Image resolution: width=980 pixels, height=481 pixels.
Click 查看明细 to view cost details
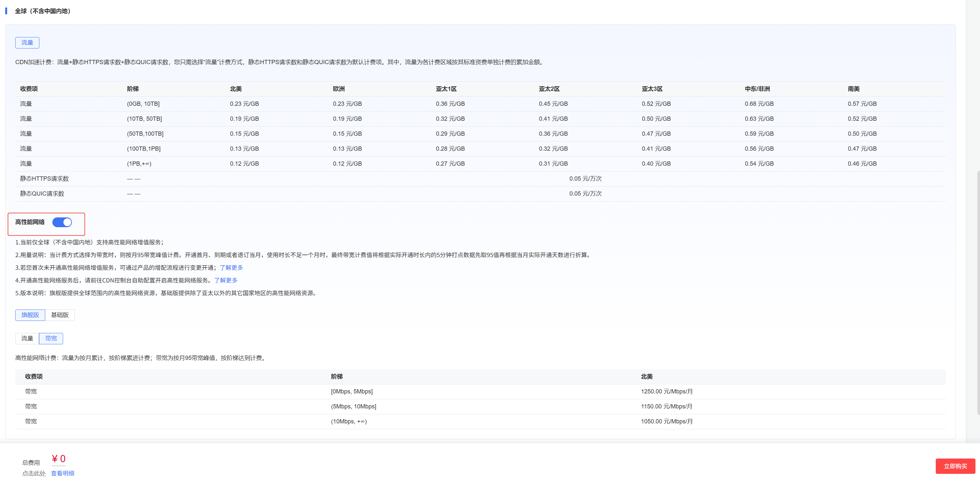coord(62,474)
